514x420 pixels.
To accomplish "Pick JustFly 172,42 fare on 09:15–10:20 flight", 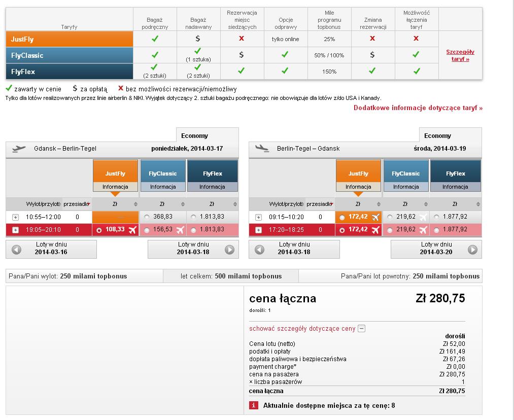I will [x=342, y=217].
